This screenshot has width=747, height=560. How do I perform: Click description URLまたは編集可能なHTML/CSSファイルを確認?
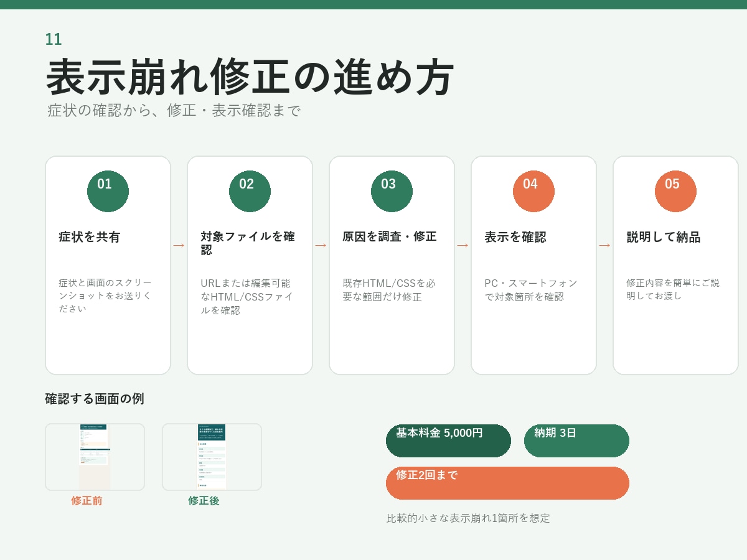coord(247,297)
